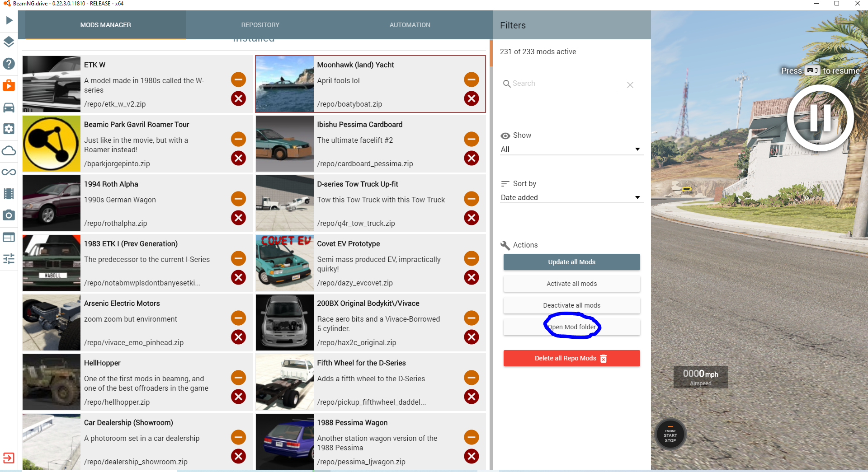Click the red exit icon in sidebar
This screenshot has width=868, height=472.
(x=9, y=458)
